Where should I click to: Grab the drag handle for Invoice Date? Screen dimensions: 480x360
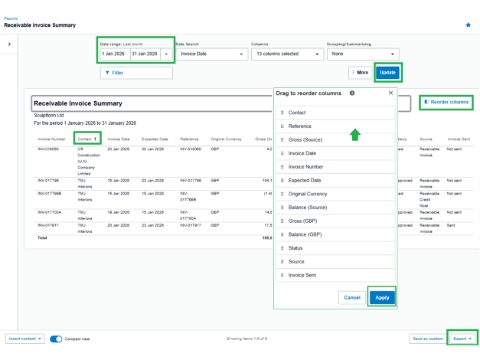pyautogui.click(x=282, y=153)
